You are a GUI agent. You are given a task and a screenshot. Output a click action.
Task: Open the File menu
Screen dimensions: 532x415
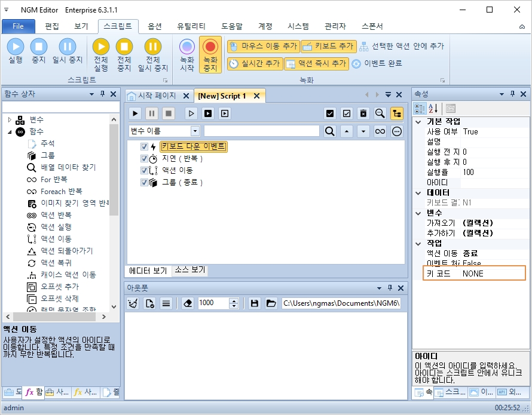coord(19,26)
